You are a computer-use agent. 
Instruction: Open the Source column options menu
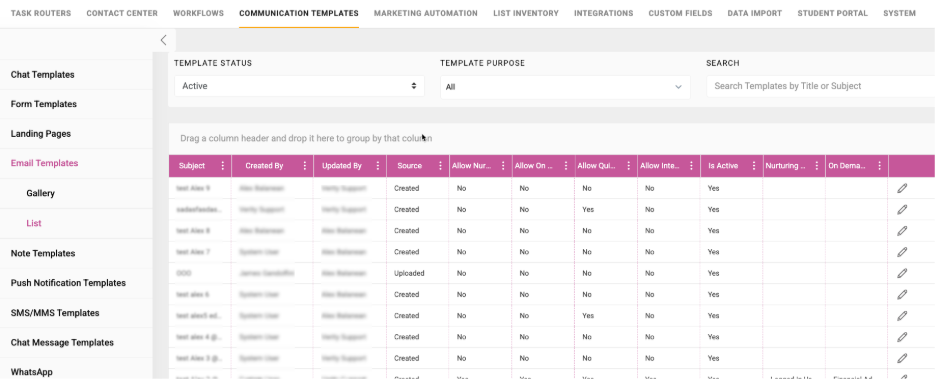click(x=441, y=166)
